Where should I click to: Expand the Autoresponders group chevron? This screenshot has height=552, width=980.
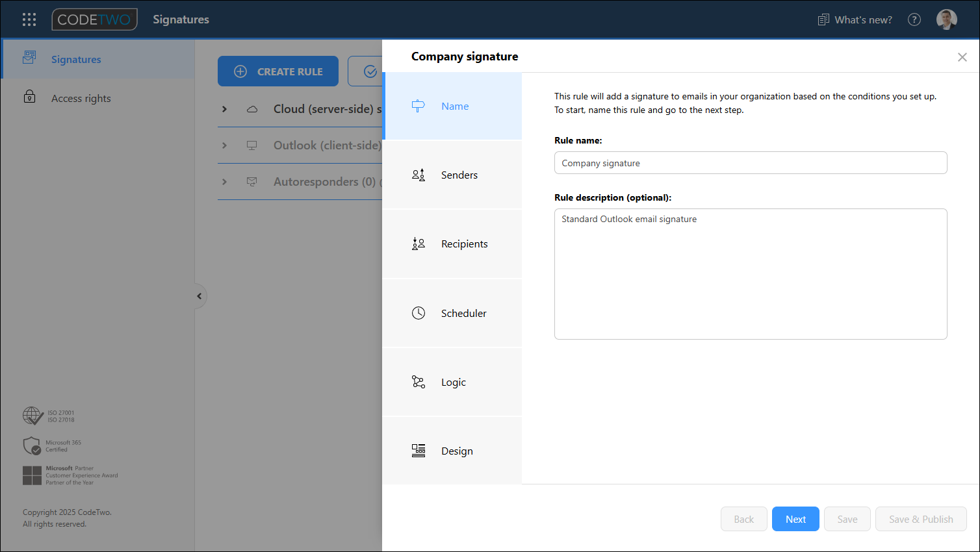coord(224,182)
